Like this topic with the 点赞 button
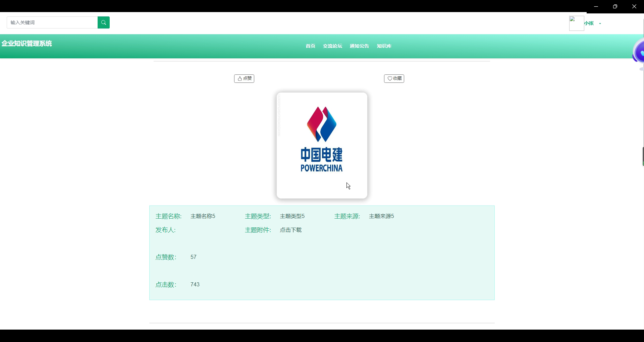The image size is (644, 342). (x=244, y=78)
